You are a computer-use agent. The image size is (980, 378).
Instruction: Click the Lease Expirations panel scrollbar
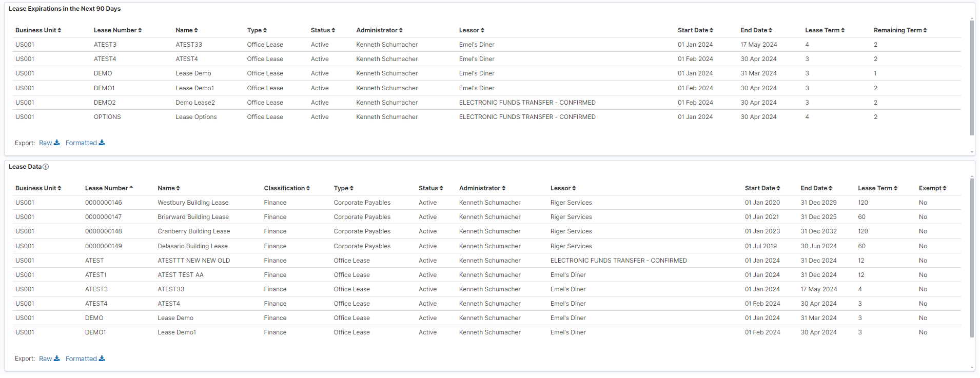972,78
